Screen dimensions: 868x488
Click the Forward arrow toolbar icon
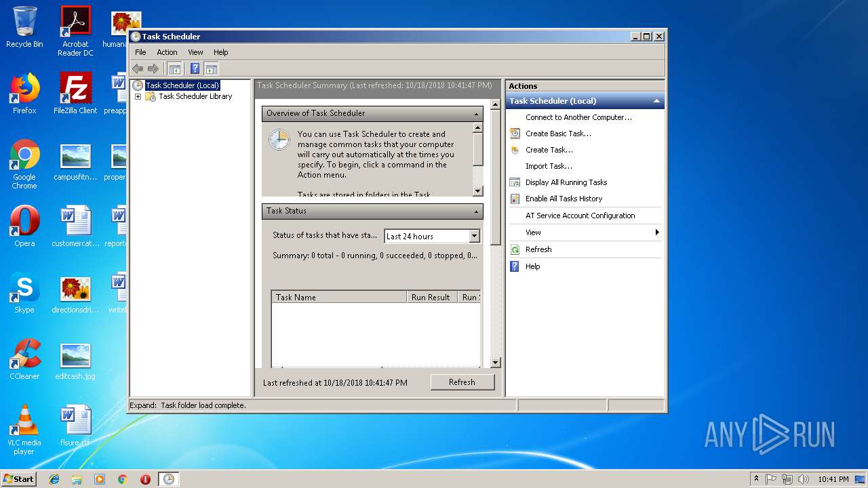[x=153, y=68]
